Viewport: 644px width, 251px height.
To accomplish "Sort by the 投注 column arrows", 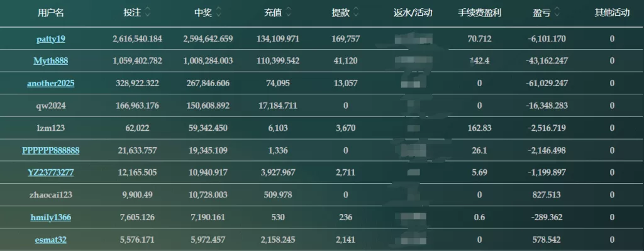I will point(147,13).
